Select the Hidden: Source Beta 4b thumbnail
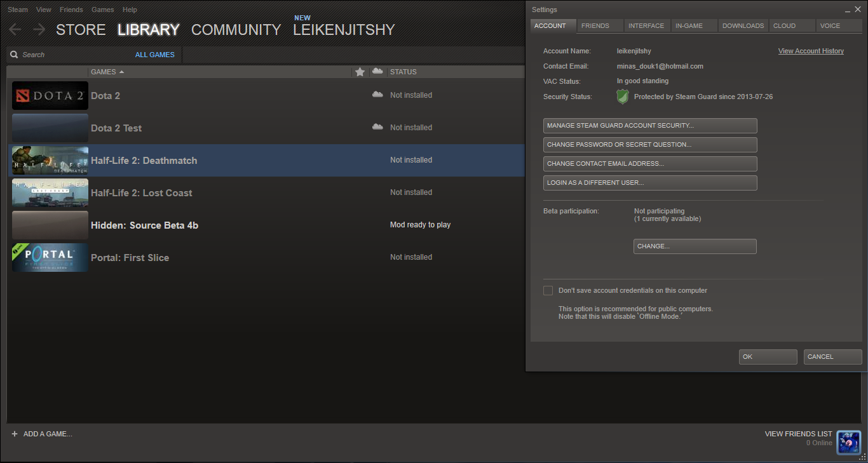The width and height of the screenshot is (868, 463). pos(50,225)
